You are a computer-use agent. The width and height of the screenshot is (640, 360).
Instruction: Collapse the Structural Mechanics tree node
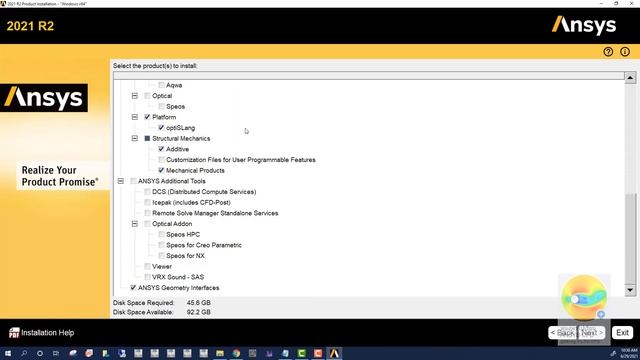pos(135,138)
